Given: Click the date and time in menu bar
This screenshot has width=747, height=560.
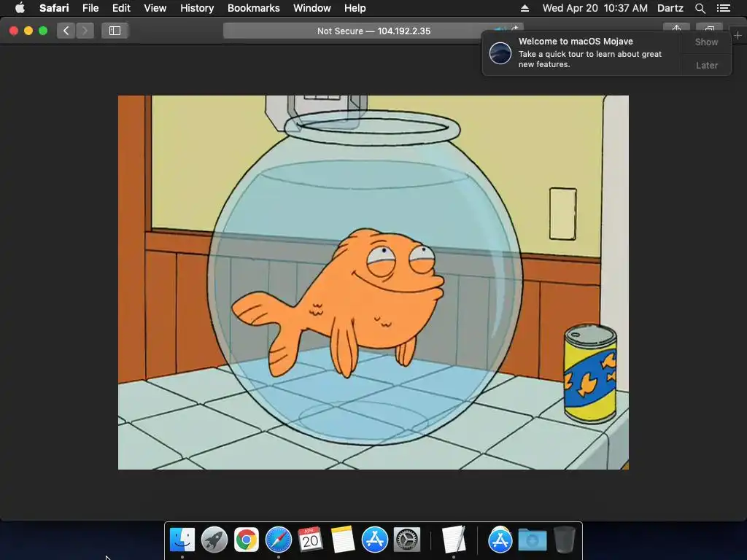Looking at the screenshot, I should (595, 8).
